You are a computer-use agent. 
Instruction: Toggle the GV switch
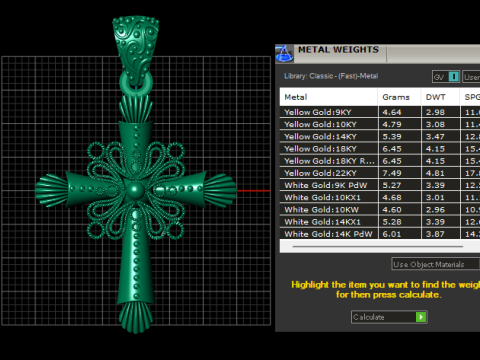point(446,77)
